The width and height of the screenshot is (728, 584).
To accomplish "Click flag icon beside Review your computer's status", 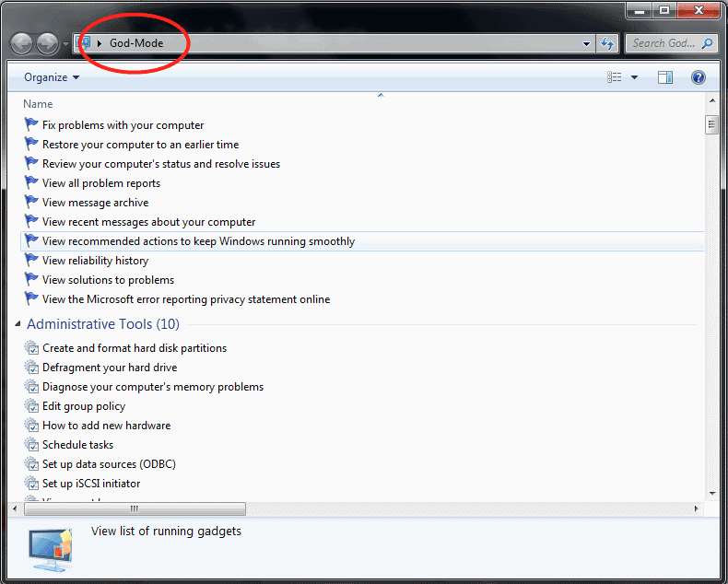I will (x=31, y=163).
